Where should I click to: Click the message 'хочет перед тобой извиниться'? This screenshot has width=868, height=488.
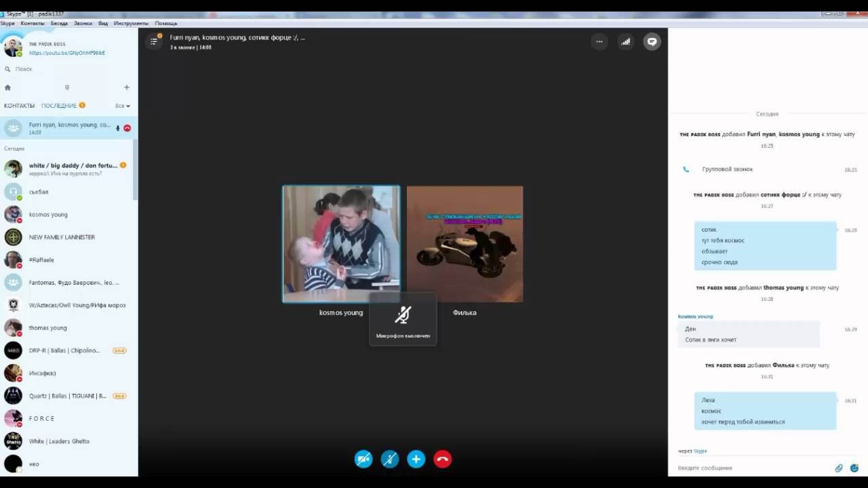[743, 422]
